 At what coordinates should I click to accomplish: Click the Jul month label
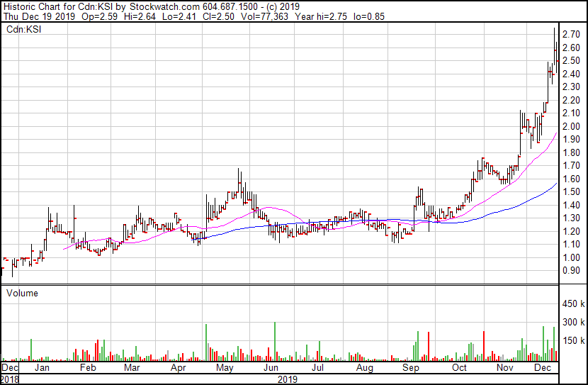click(317, 367)
